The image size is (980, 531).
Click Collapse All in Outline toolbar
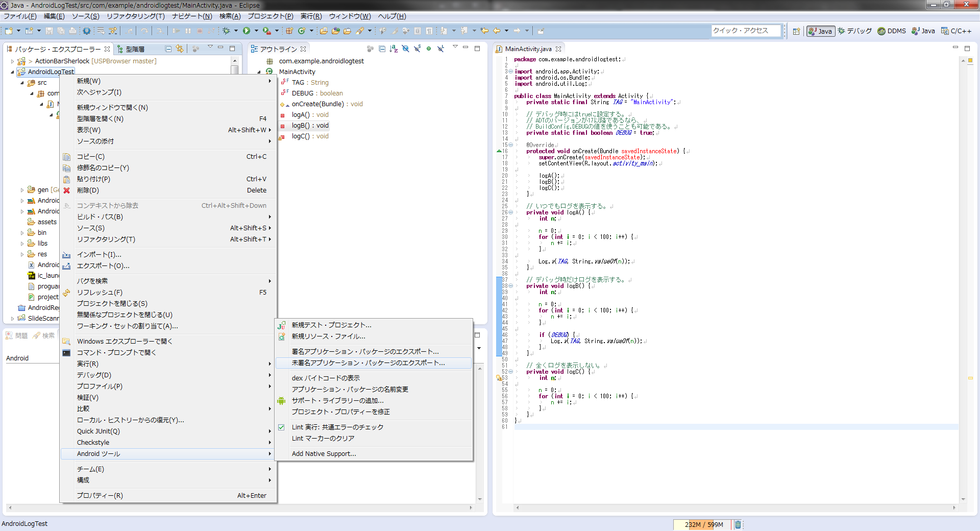[382, 49]
